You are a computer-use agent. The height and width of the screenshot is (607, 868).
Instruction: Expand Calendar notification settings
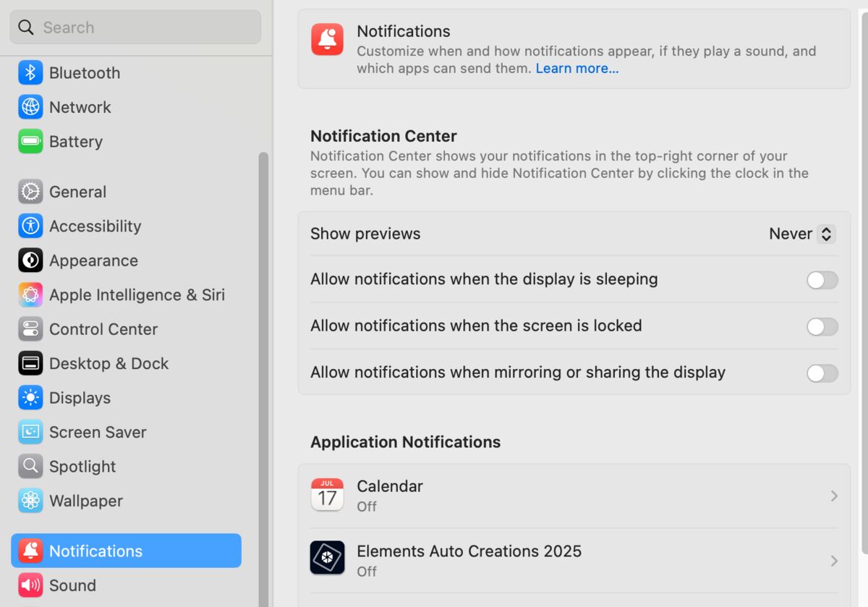(x=833, y=496)
